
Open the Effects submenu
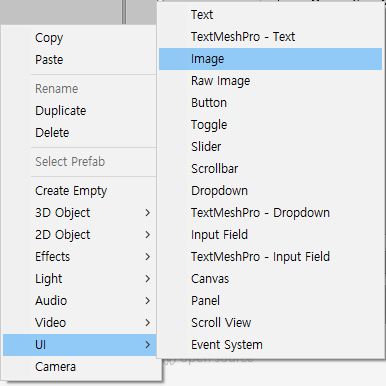pos(79,257)
